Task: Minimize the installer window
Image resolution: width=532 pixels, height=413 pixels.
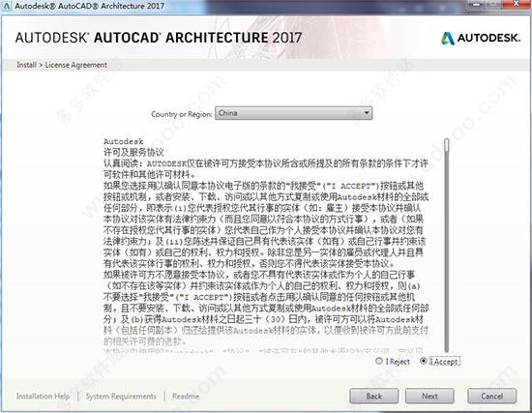Action: 477,4
